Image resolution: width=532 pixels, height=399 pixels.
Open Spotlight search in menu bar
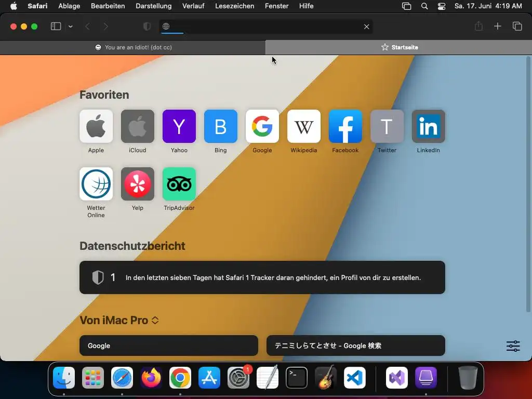click(424, 6)
